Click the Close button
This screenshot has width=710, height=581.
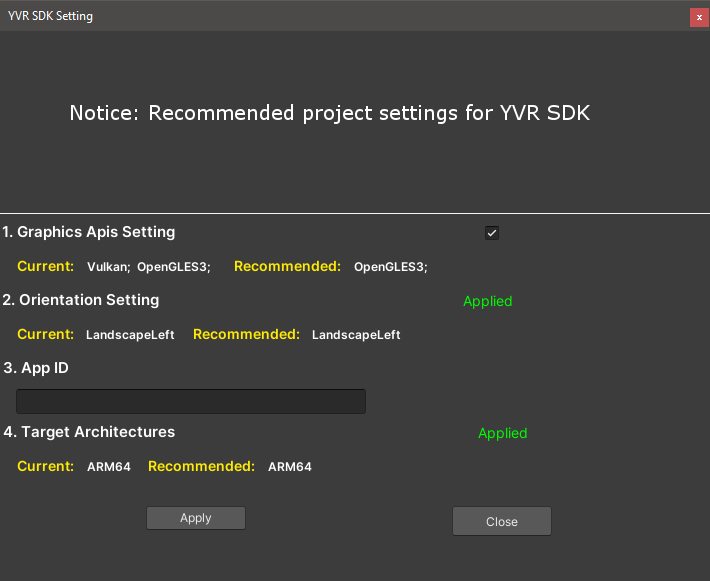(x=502, y=521)
